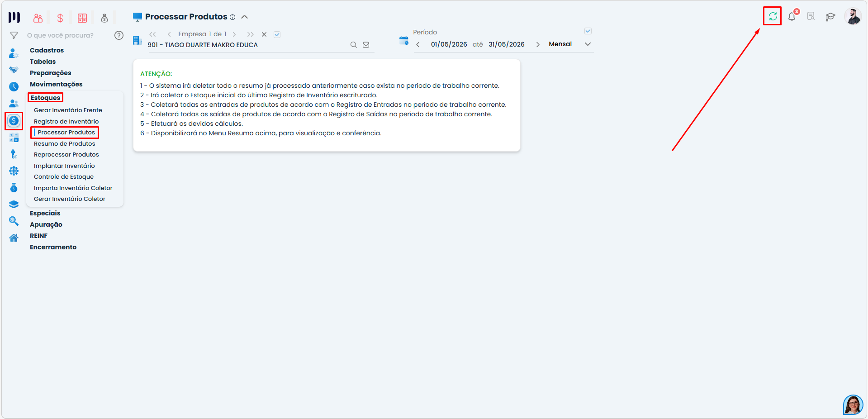
Task: Click the magnifier sidebar icon
Action: click(14, 221)
